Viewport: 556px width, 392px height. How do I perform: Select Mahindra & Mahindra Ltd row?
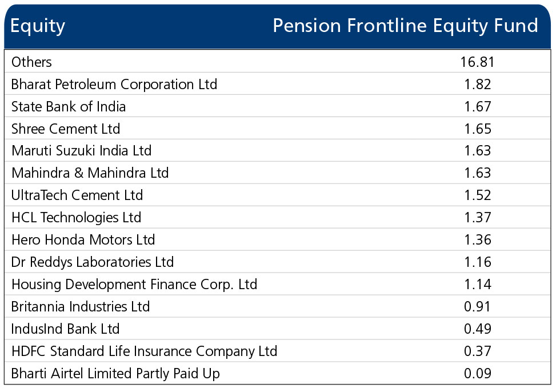(278, 173)
